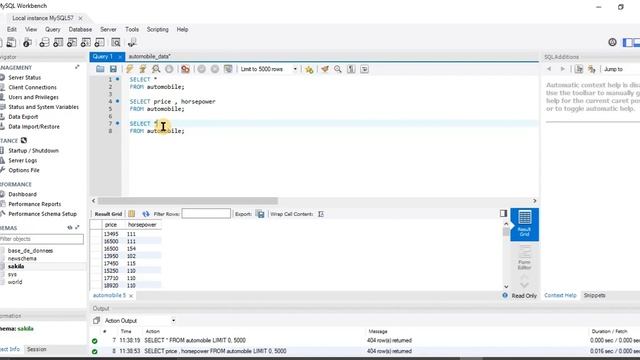Open Options File
The height and width of the screenshot is (360, 640).
24,170
